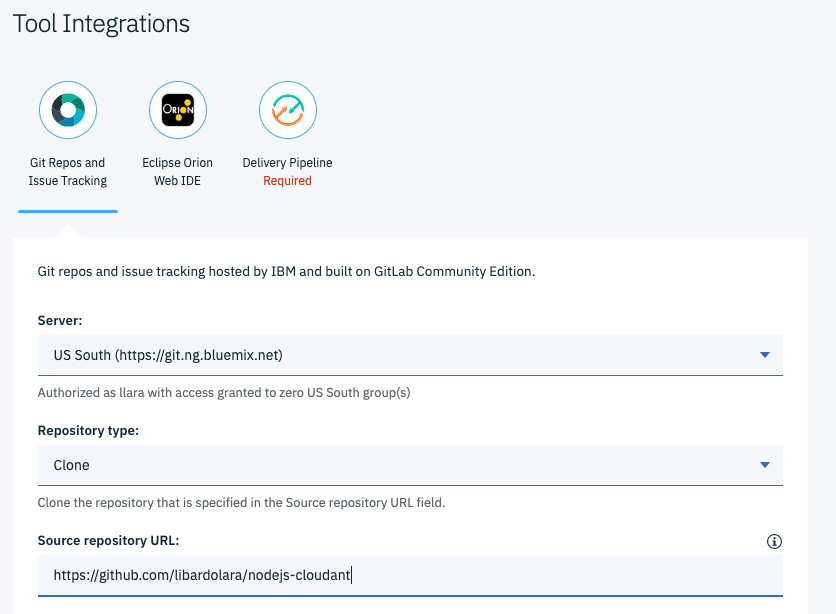Click the 'Source repository URL:' field label
The image size is (836, 614).
click(x=108, y=540)
